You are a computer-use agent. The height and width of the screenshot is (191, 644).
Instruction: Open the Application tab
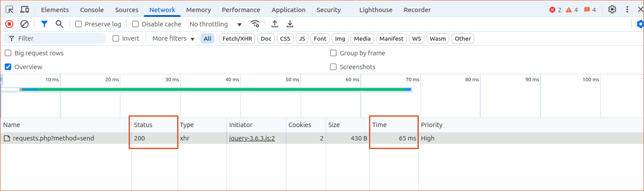[288, 10]
